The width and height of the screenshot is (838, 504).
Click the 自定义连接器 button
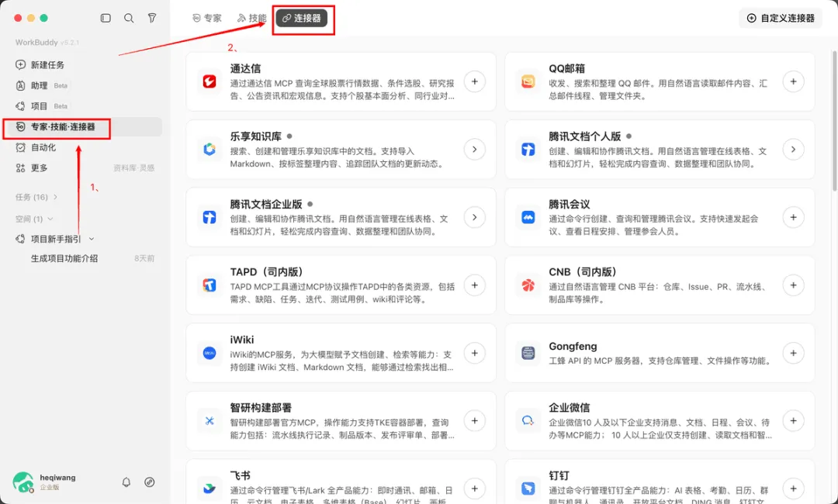(781, 18)
